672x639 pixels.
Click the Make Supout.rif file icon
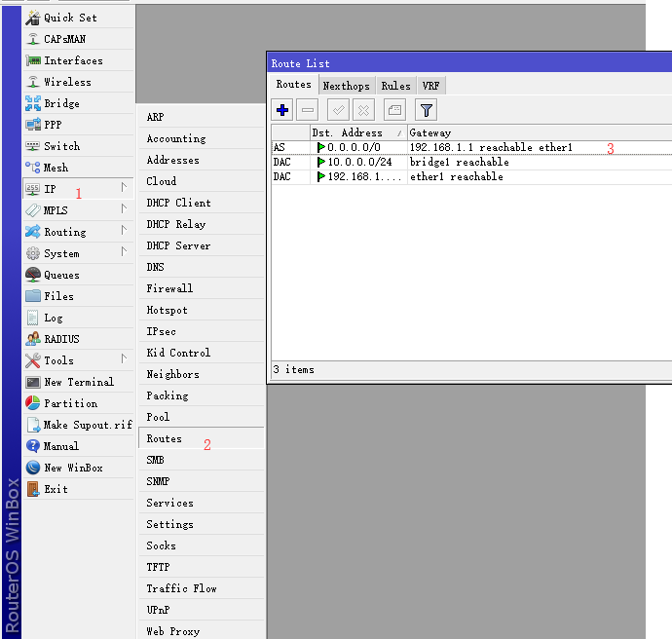[33, 425]
